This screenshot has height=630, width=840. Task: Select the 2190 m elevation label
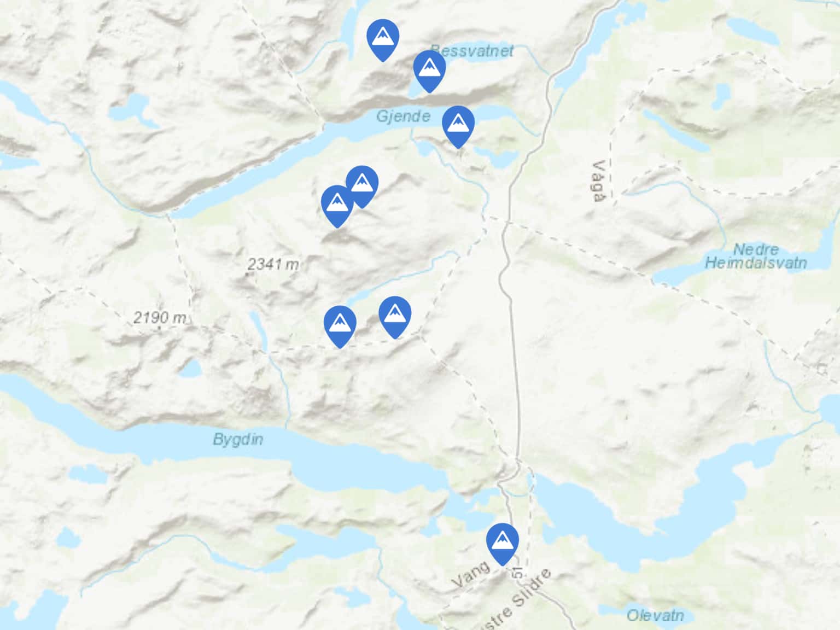[x=159, y=317]
